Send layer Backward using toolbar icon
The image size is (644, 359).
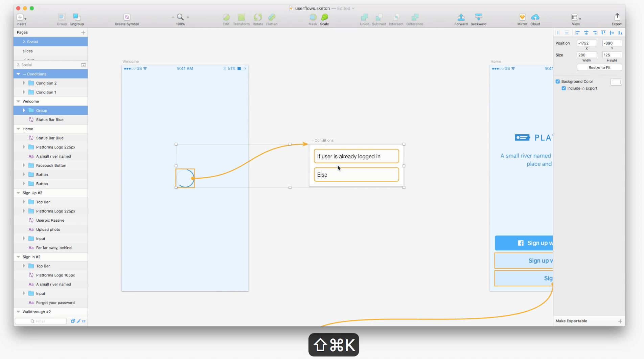click(x=478, y=17)
